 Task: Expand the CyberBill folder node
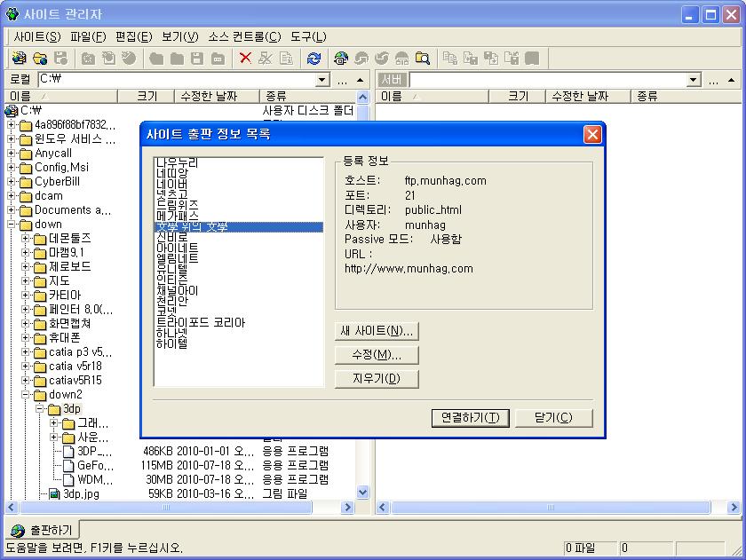click(x=12, y=182)
